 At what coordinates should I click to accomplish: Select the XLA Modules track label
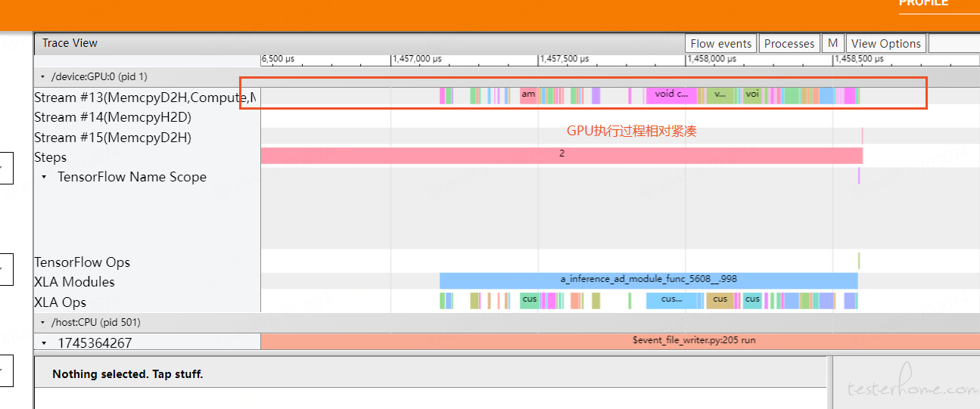click(75, 282)
